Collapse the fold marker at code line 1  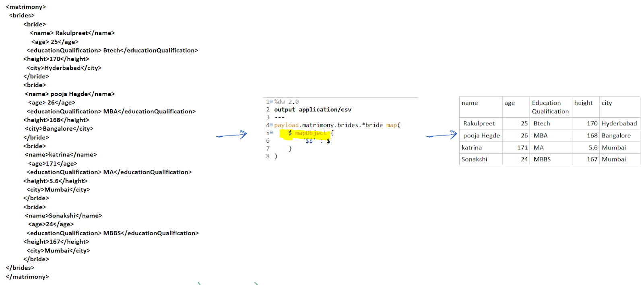271,101
